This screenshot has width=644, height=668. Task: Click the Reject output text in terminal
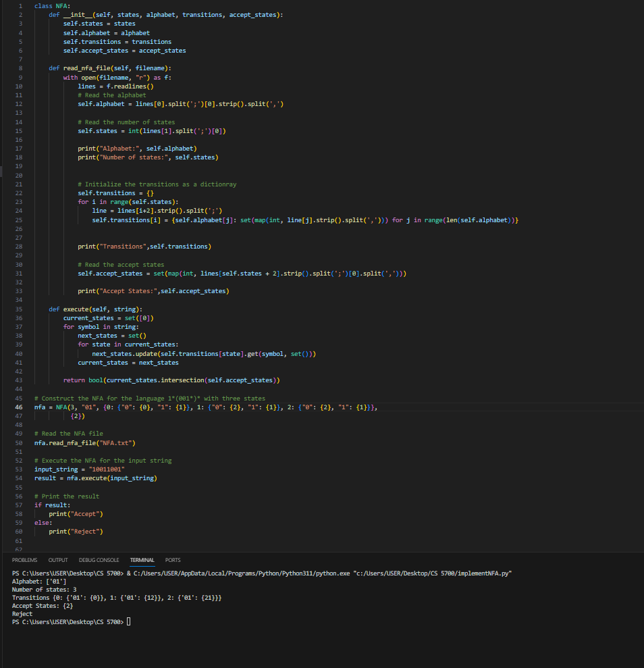[x=20, y=613]
